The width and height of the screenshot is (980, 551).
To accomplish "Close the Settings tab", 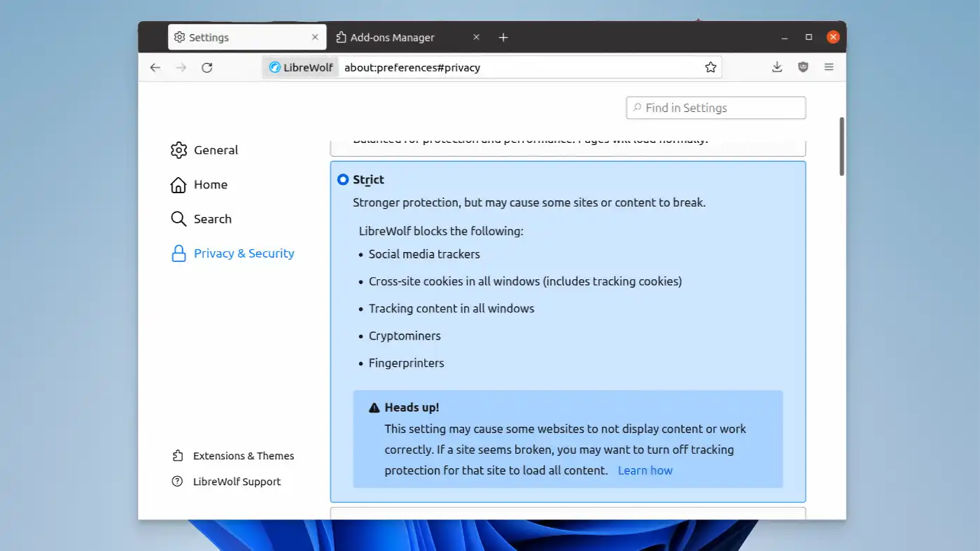I will point(315,37).
